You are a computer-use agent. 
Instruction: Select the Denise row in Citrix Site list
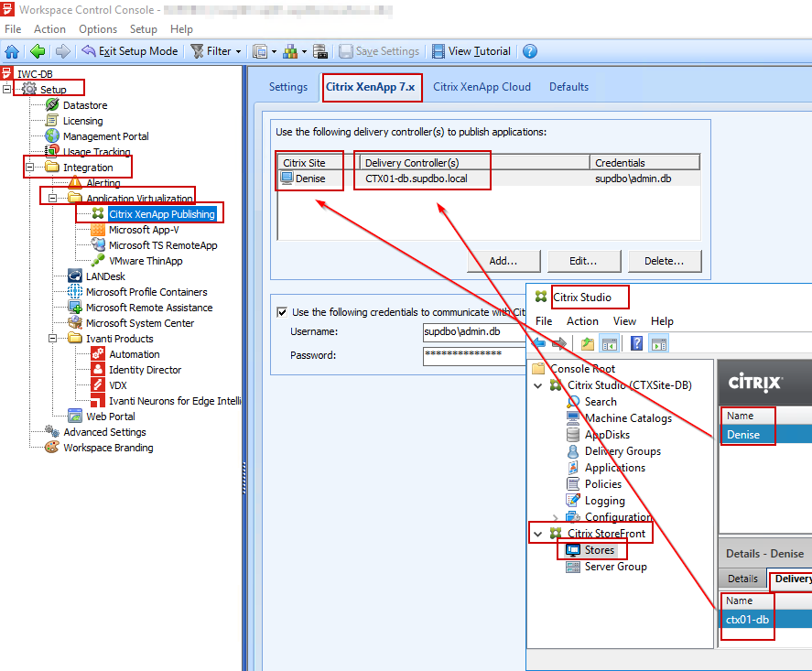[x=309, y=179]
